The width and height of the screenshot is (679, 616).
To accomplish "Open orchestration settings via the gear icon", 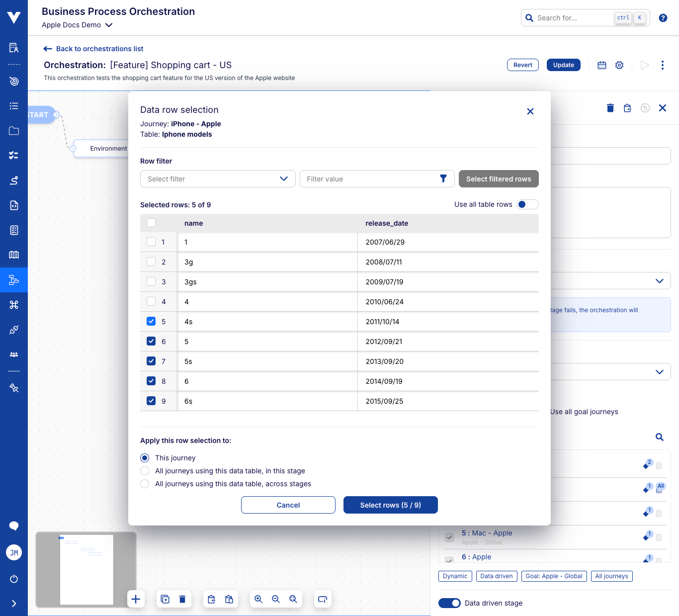I will (x=619, y=65).
